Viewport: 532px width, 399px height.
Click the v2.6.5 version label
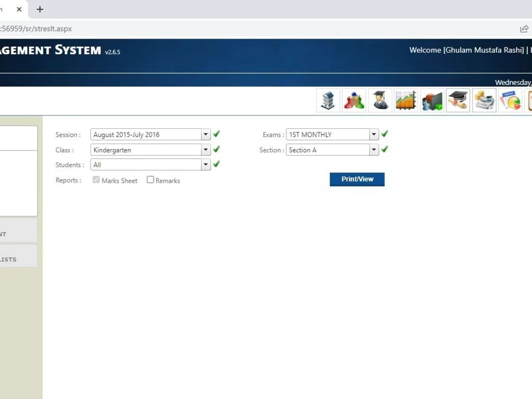(x=113, y=52)
